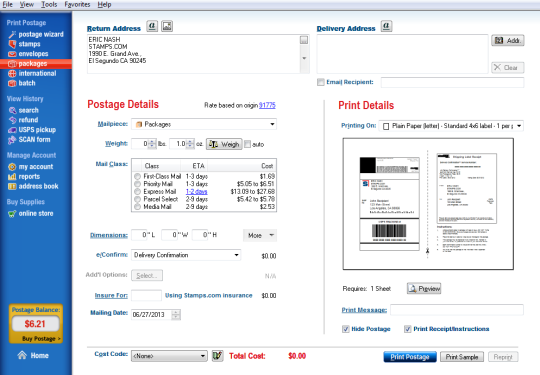Select Parcel Select radio
The height and width of the screenshot is (375, 540).
137,199
